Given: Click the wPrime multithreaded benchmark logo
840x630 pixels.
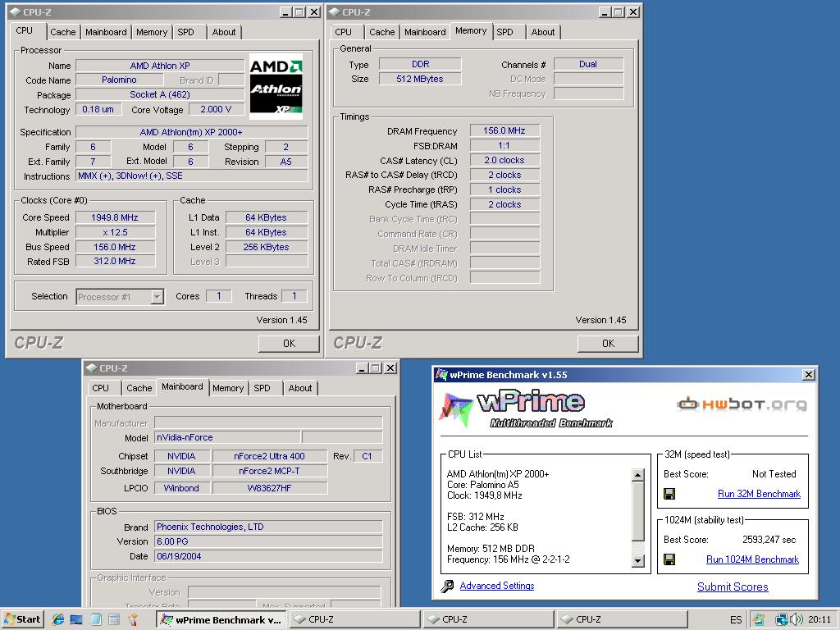Looking at the screenshot, I should 526,409.
